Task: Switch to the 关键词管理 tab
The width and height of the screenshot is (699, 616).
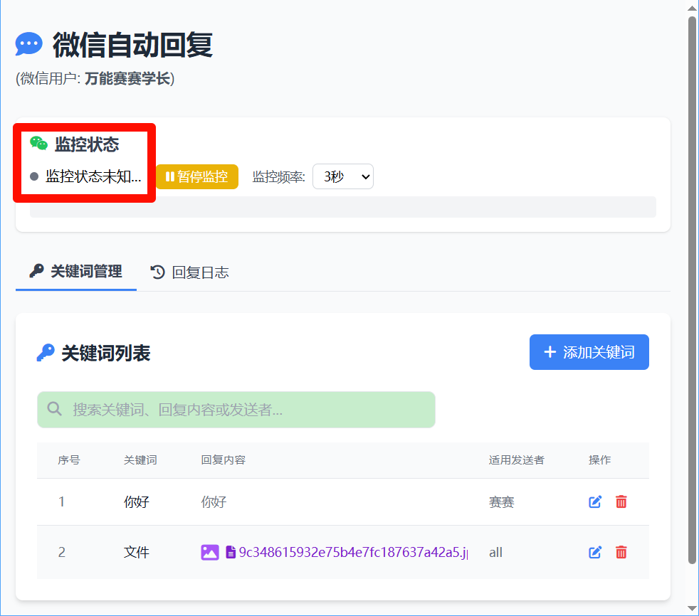Action: pos(75,271)
